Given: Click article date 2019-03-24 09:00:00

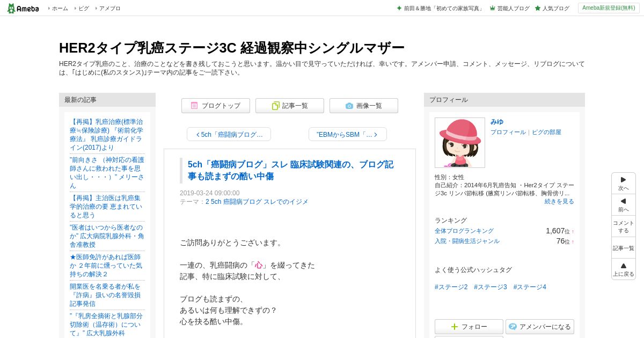Looking at the screenshot, I should [x=210, y=193].
